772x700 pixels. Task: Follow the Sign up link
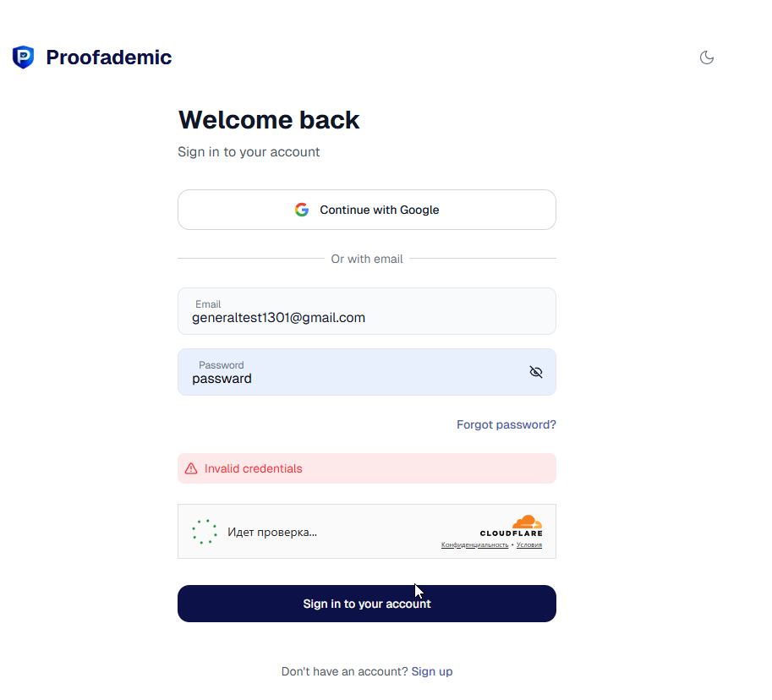click(432, 671)
